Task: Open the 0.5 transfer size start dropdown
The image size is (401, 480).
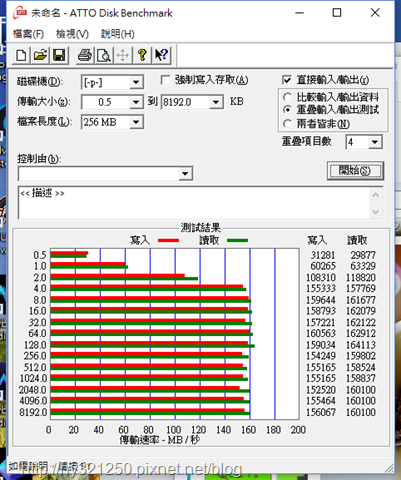Action: pos(136,102)
